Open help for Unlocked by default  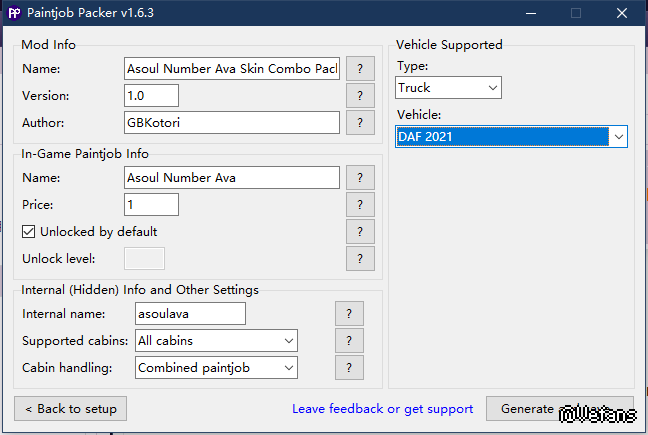pos(360,232)
